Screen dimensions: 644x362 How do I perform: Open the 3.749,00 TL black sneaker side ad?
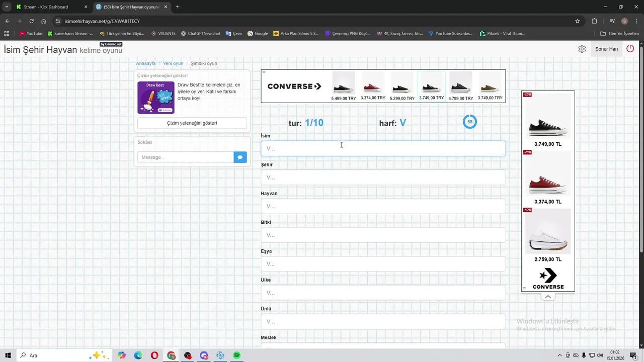point(548,120)
